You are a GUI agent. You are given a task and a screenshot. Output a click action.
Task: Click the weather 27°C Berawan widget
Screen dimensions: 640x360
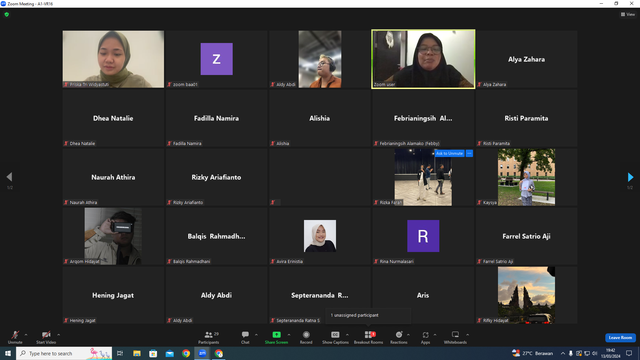(x=533, y=353)
